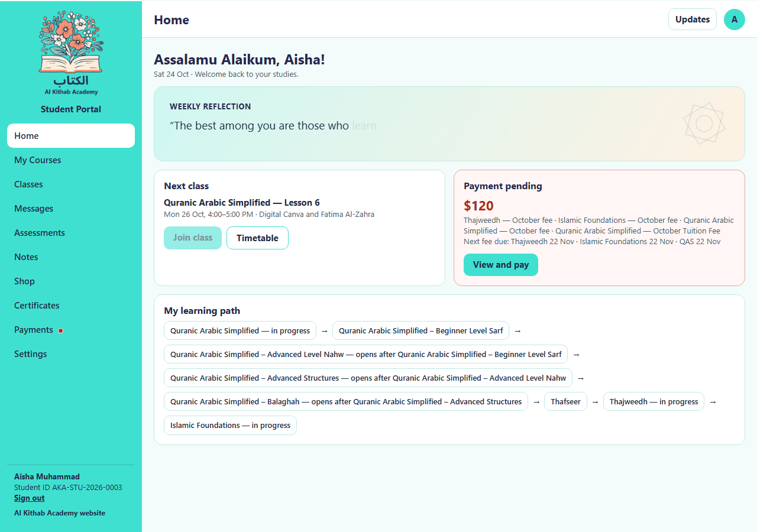This screenshot has width=757, height=532.
Task: Click the Assalamu Alaikum, Aisha! greeting
Action: point(240,60)
